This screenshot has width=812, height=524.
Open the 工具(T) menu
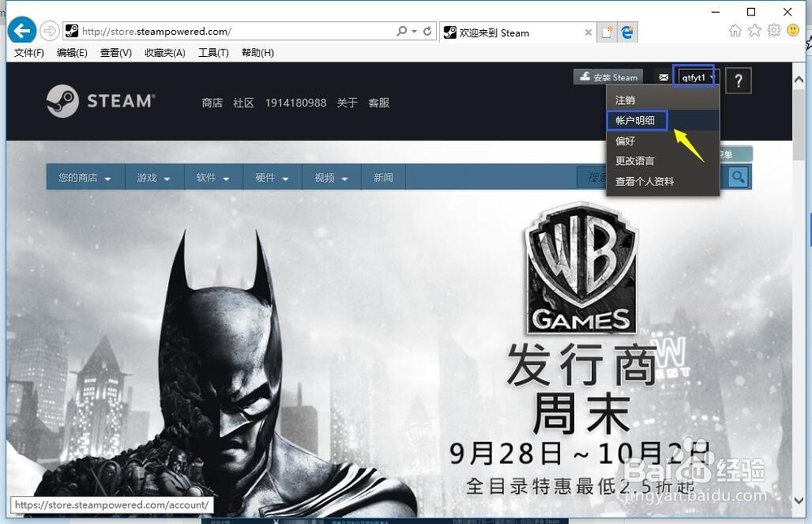[214, 52]
